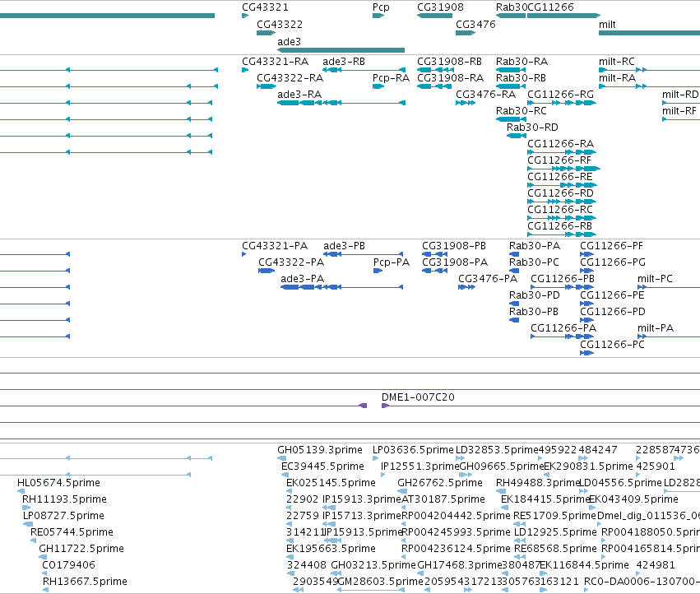Click the CG11266-RD transcript label
The image size is (700, 594).
coord(561,193)
